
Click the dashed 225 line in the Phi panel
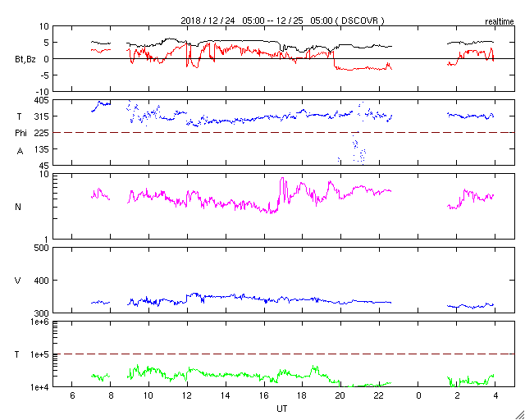click(284, 133)
